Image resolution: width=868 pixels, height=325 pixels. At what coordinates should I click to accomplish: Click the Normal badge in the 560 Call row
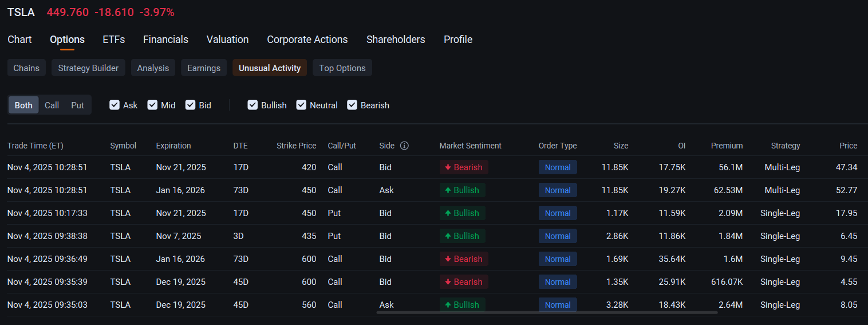coord(558,305)
